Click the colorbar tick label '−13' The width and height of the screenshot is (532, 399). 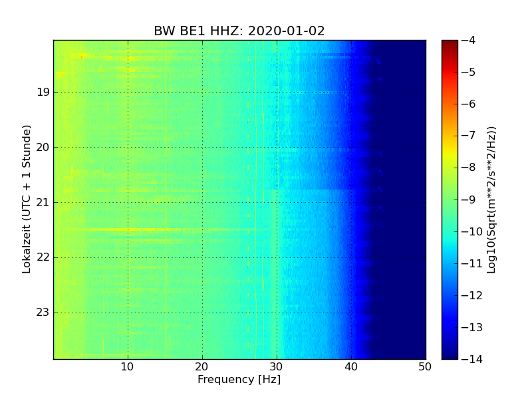point(472,327)
